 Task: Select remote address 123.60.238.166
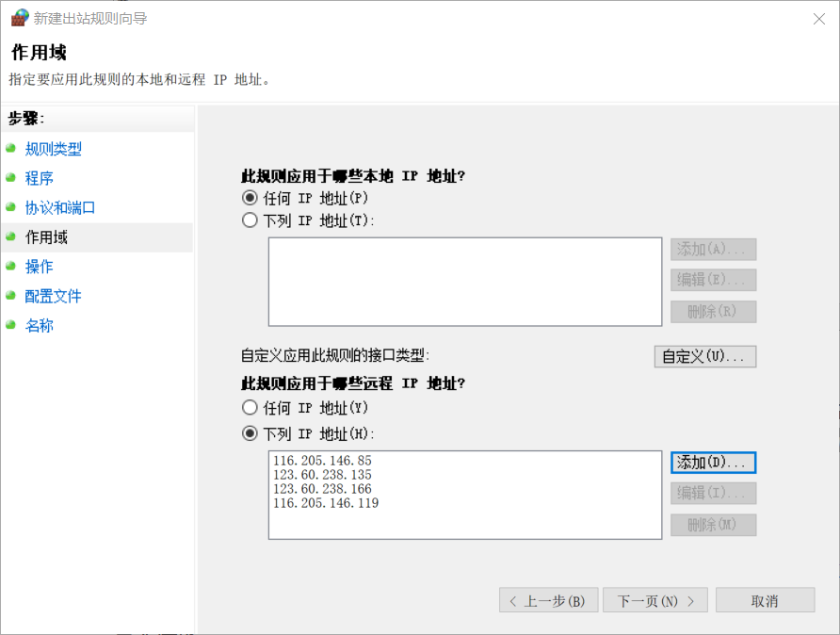(322, 489)
